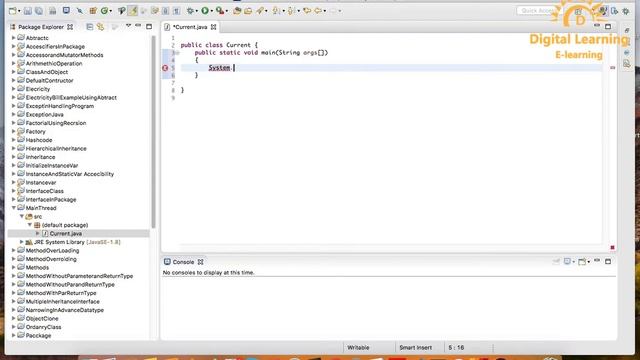Click the Open Task folder icon
The width and height of the screenshot is (640, 360).
point(248,11)
